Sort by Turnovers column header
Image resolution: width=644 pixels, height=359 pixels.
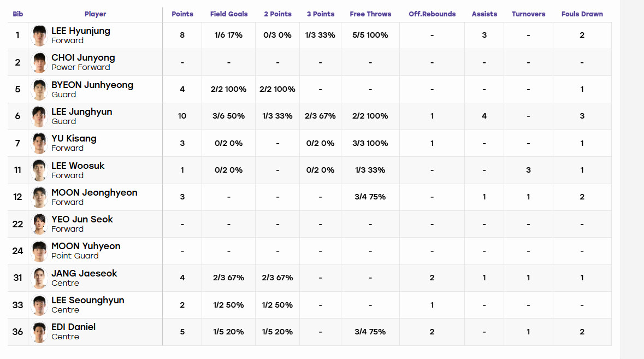[529, 14]
